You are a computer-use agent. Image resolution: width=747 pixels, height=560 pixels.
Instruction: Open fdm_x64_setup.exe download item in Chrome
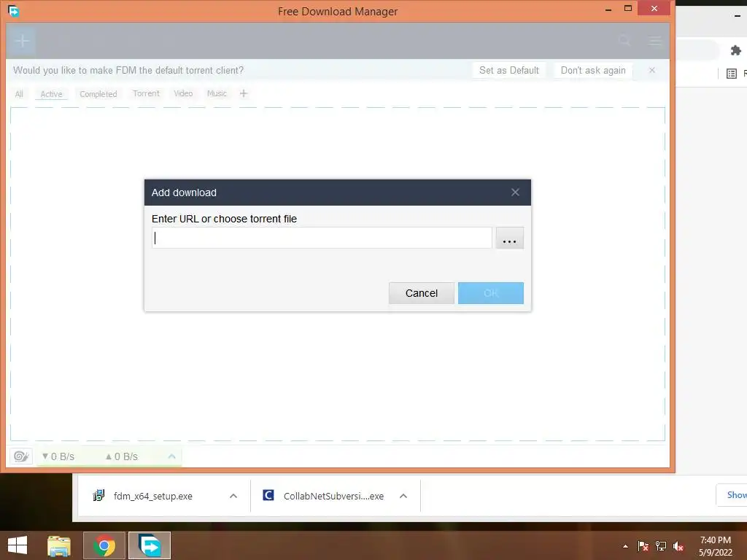click(153, 496)
